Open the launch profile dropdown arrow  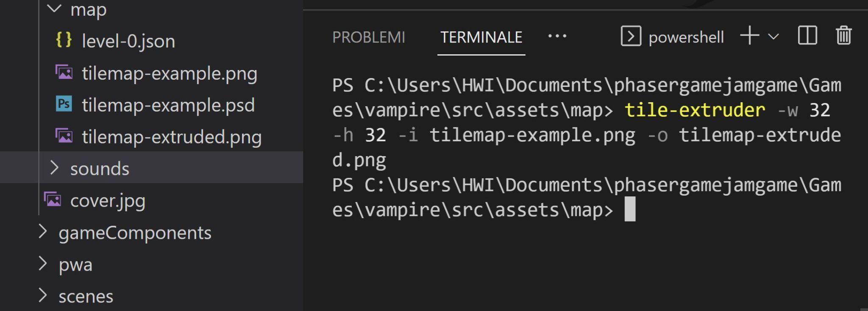[773, 37]
